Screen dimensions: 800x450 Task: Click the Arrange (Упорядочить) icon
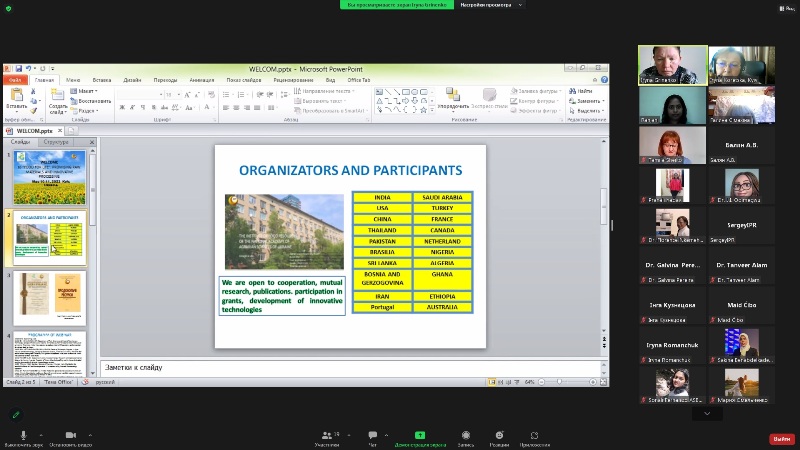tap(452, 96)
